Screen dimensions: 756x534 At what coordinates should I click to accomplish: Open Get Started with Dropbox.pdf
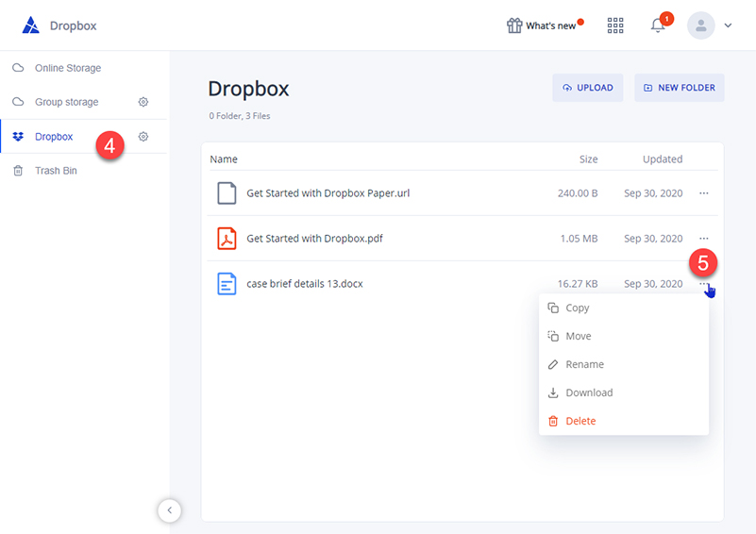(x=315, y=239)
